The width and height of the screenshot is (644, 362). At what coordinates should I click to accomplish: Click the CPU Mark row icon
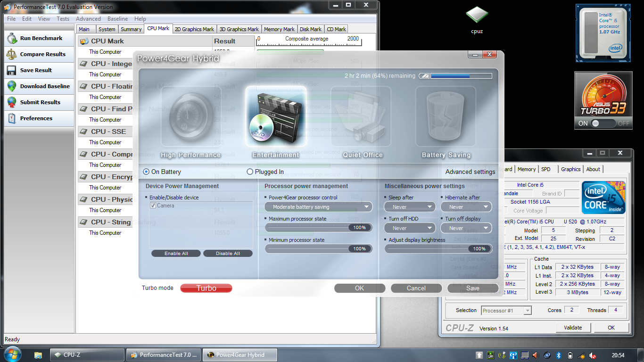[84, 41]
